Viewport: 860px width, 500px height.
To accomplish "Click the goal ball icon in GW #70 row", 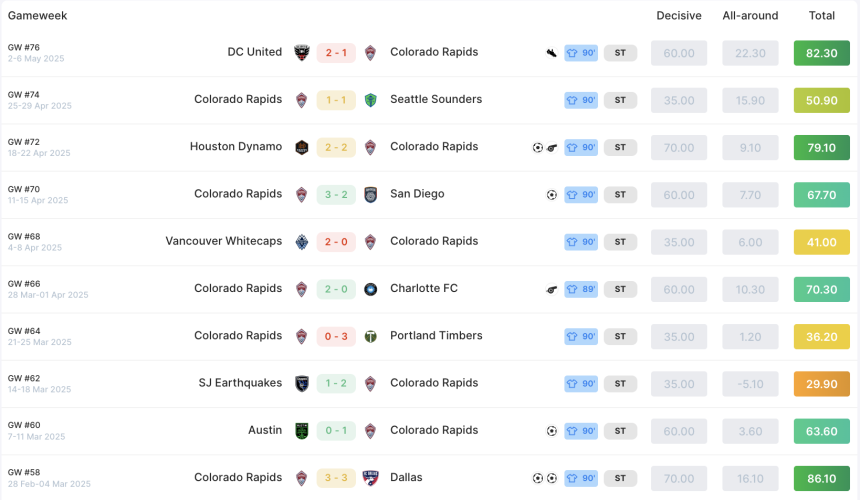I will coord(552,195).
